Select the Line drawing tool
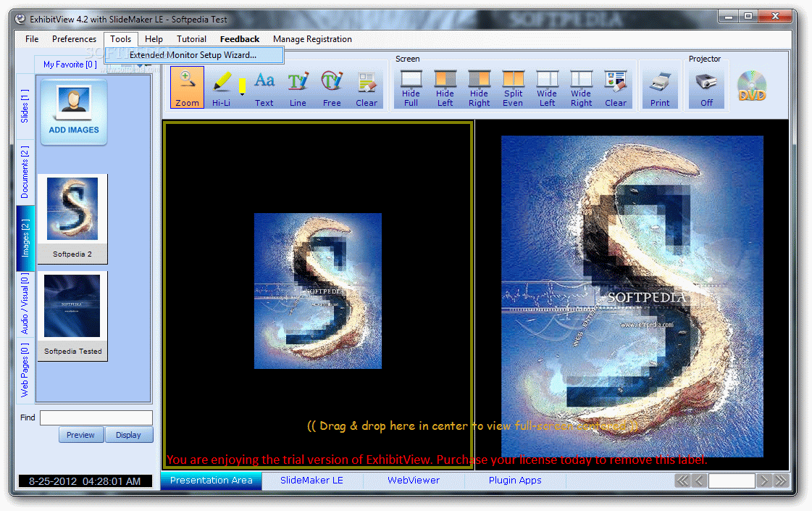This screenshot has width=812, height=511. (298, 88)
